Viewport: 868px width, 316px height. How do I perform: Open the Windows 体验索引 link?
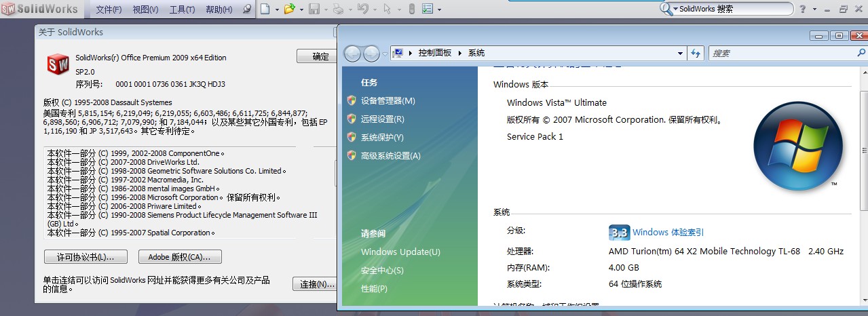[668, 232]
